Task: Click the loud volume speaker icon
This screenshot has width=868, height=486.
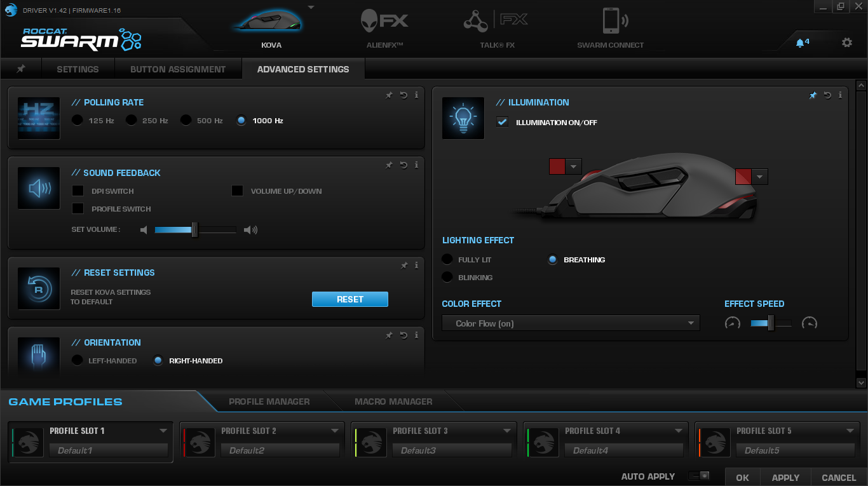Action: click(x=251, y=230)
